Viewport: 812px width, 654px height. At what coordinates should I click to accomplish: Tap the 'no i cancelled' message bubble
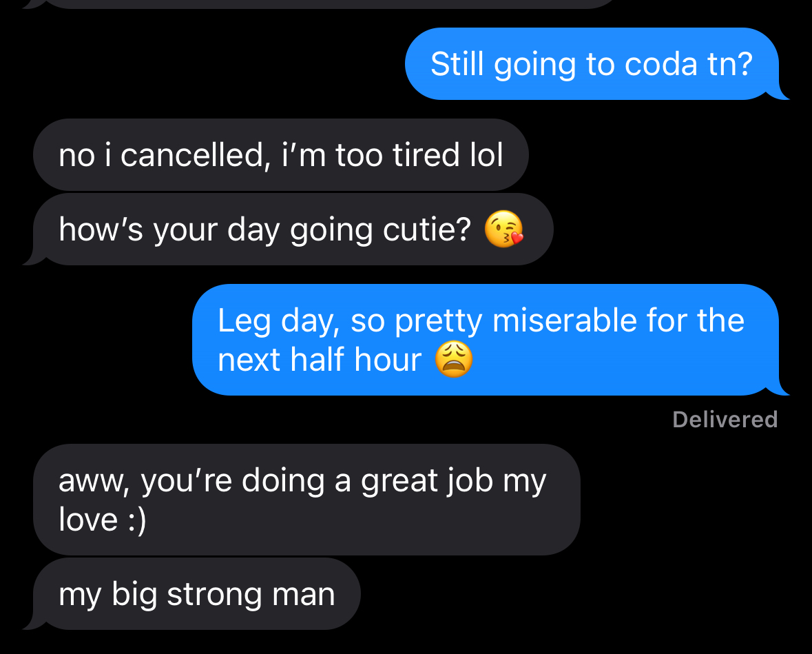(x=280, y=155)
